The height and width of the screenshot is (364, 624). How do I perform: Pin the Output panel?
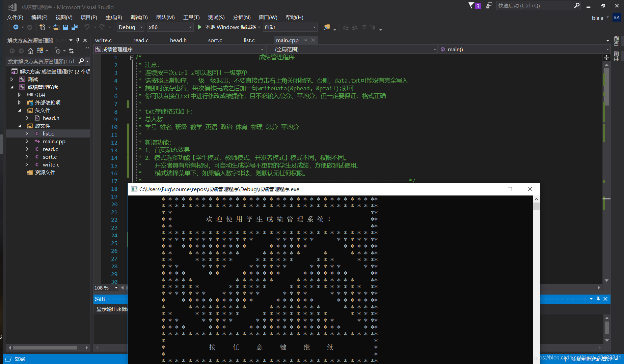point(598,299)
